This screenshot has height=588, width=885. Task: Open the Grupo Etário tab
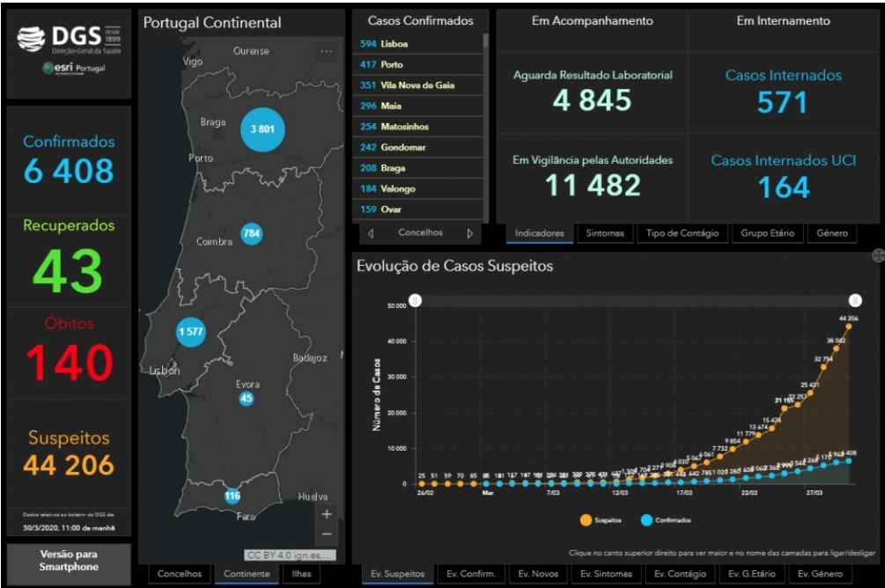pyautogui.click(x=767, y=233)
